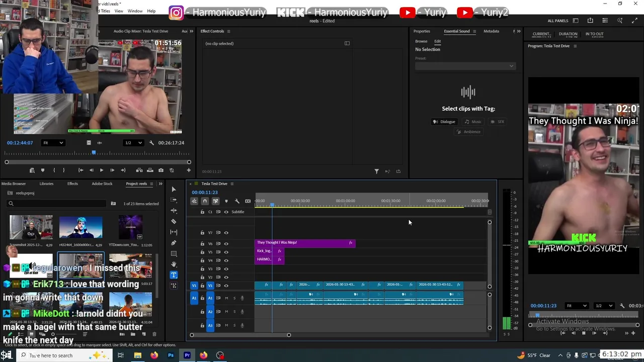Select the Selection arrow tool
Screen dimensions: 644x362
174,189
